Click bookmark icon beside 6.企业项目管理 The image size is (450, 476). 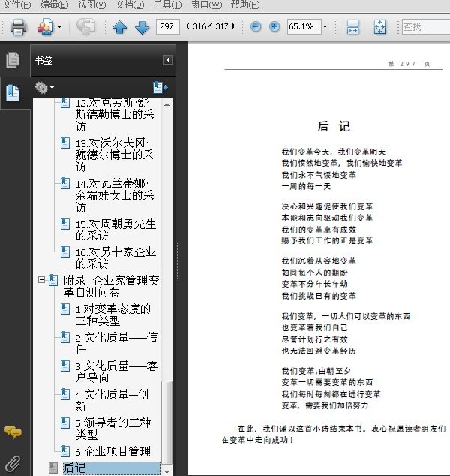coord(65,451)
